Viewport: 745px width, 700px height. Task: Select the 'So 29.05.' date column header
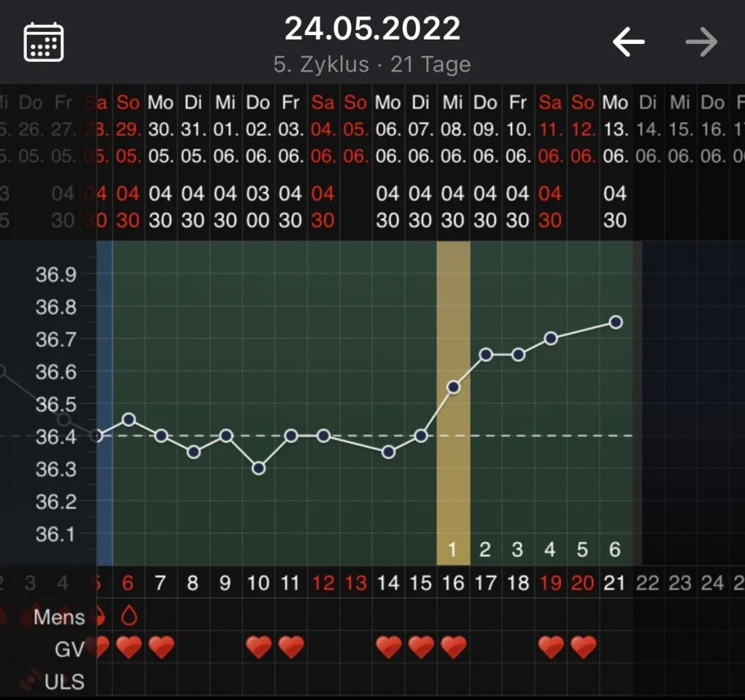click(129, 129)
